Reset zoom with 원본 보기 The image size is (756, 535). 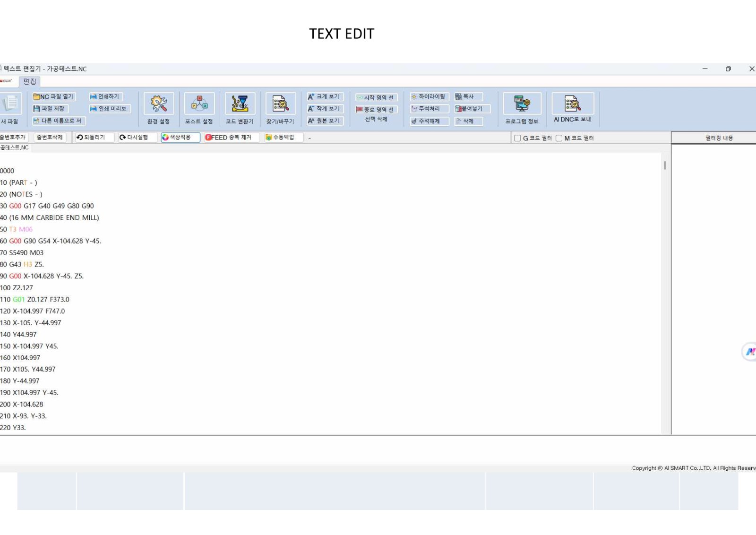pyautogui.click(x=325, y=121)
